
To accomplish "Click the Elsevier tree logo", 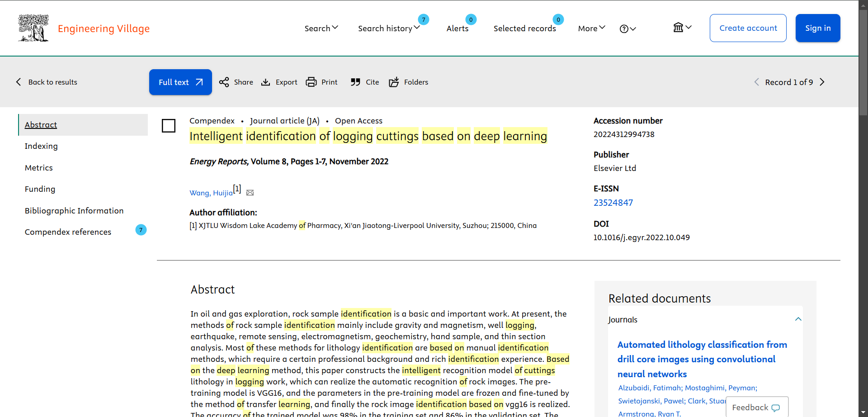I will coord(33,28).
